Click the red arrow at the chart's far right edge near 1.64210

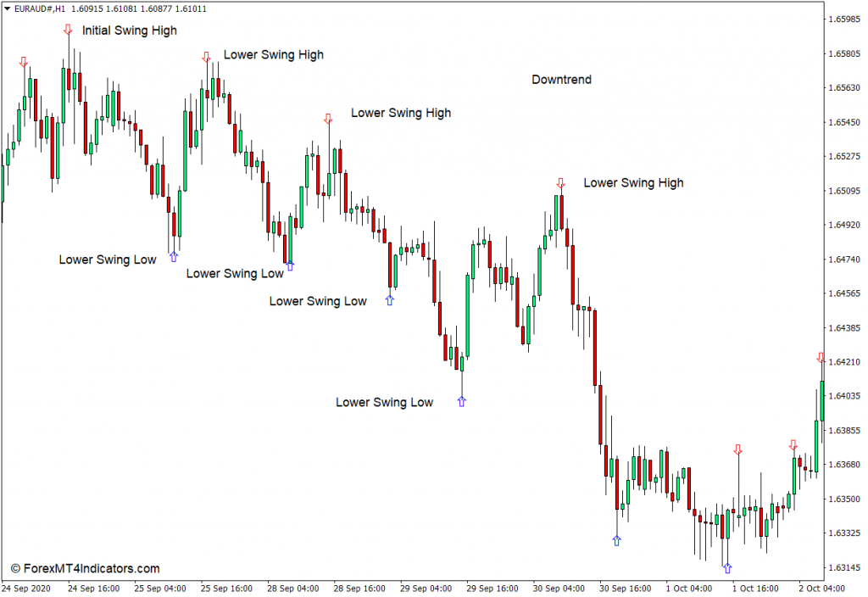[x=821, y=358]
